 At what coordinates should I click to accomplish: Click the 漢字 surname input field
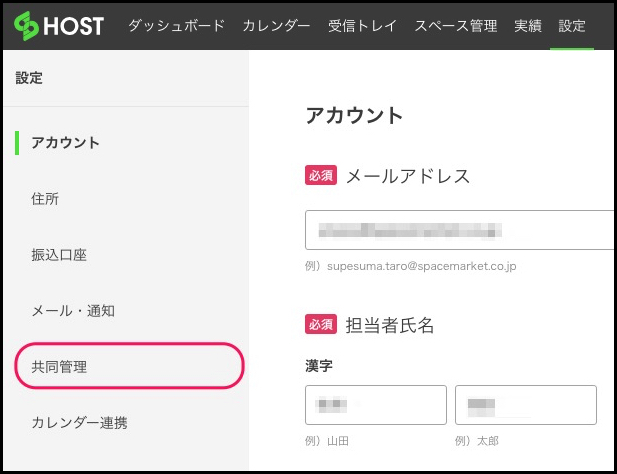click(x=376, y=405)
